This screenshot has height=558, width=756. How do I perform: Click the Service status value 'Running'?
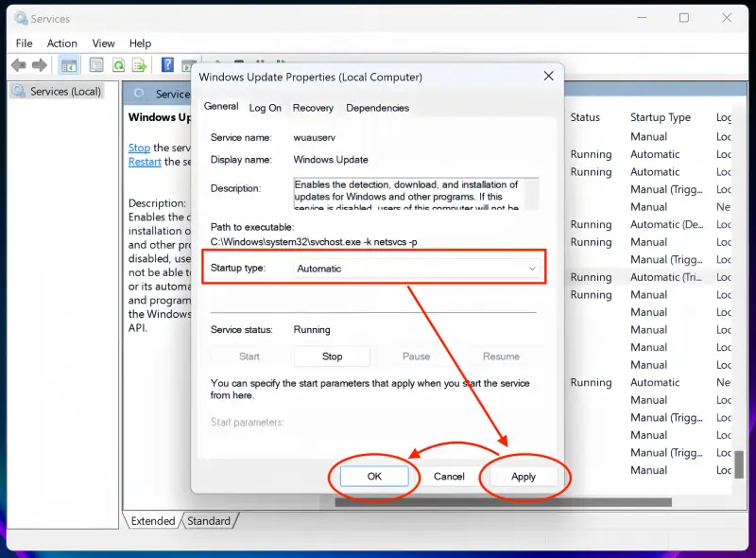pos(312,330)
